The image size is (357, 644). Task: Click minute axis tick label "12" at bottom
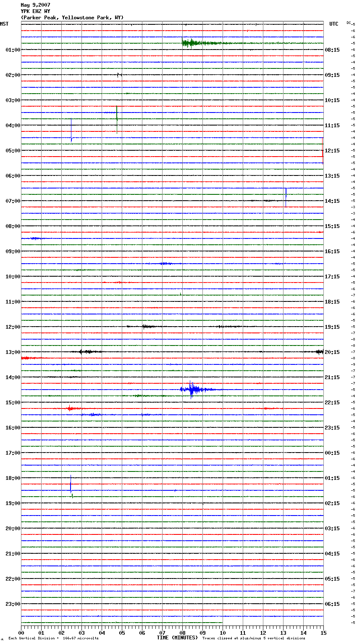[x=263, y=633]
